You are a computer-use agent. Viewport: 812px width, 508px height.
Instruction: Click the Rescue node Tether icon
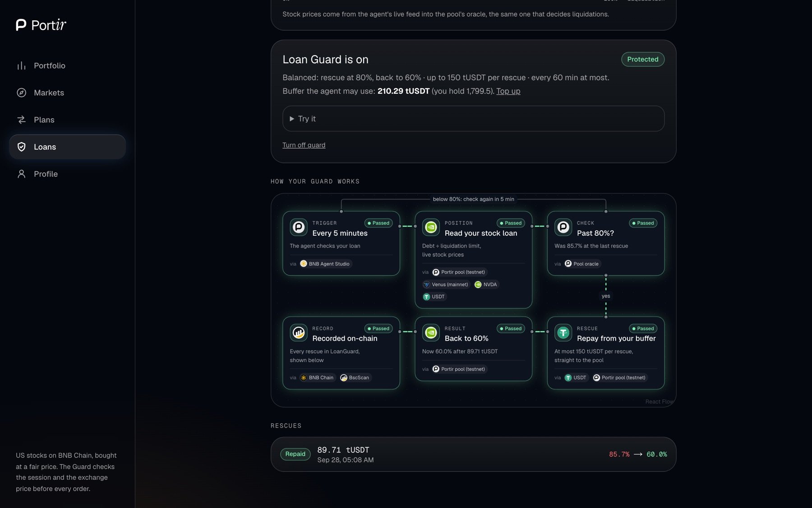tap(563, 333)
